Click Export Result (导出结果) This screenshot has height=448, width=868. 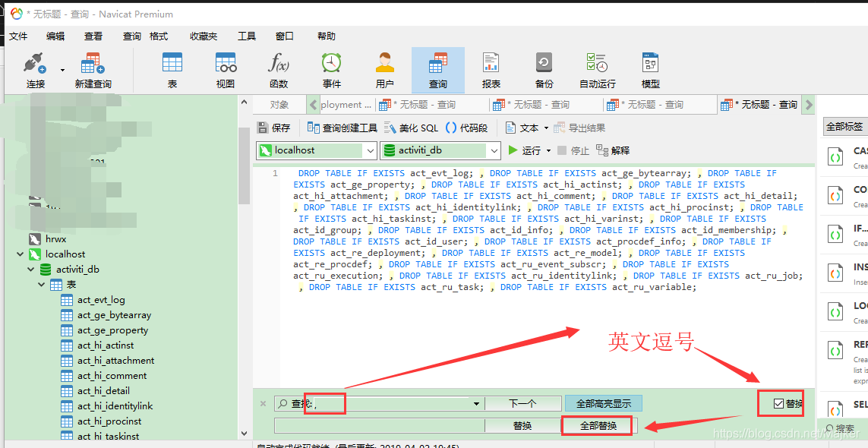pyautogui.click(x=579, y=128)
